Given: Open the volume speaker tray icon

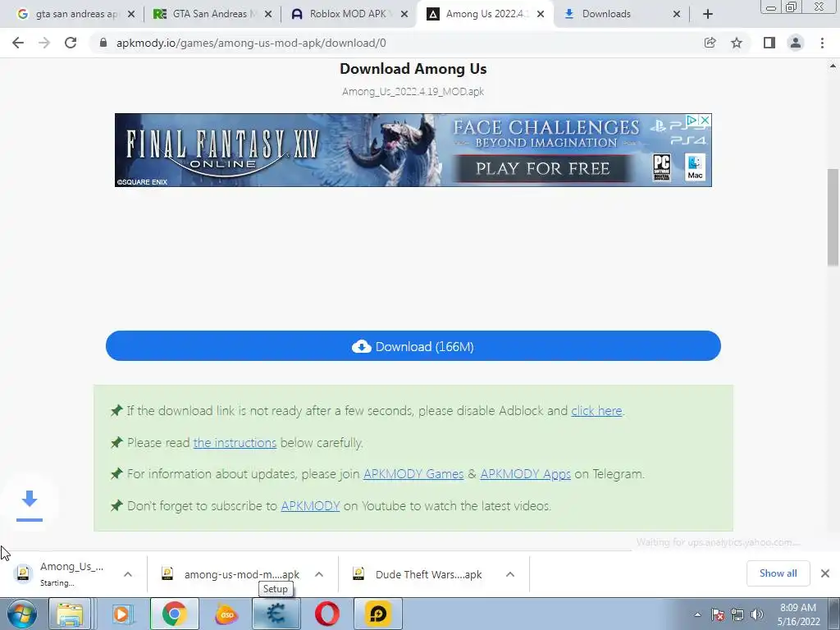Looking at the screenshot, I should 756,614.
